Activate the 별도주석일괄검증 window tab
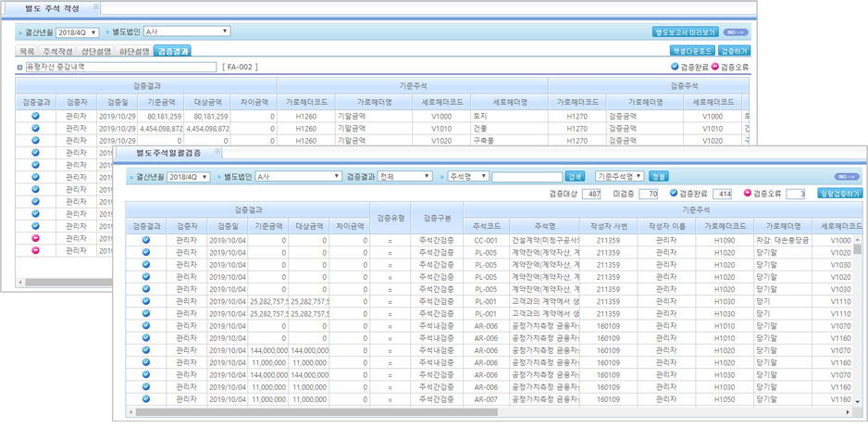 click(169, 152)
